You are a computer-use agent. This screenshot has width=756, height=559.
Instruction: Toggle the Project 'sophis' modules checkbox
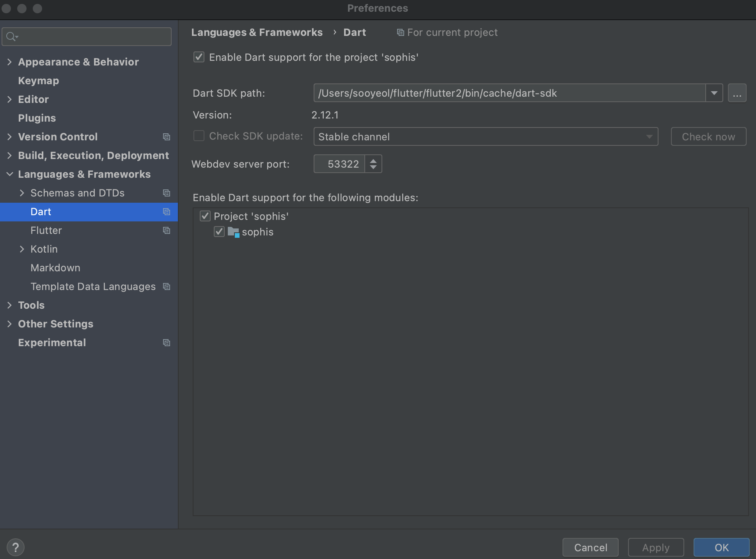[205, 216]
